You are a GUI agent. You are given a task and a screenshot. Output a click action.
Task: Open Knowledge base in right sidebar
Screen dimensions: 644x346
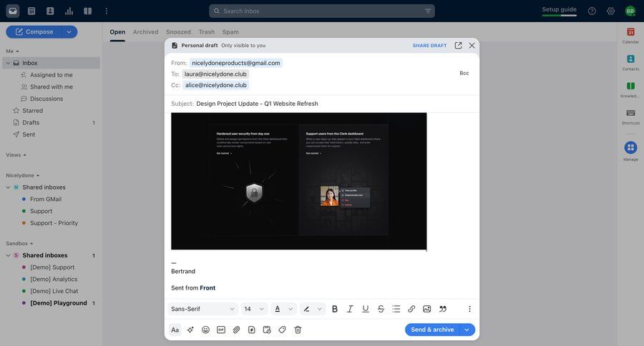click(630, 89)
